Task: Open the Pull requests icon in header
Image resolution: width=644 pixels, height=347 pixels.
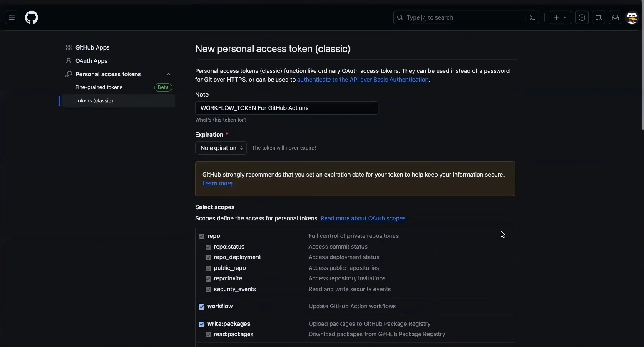Action: [x=599, y=17]
